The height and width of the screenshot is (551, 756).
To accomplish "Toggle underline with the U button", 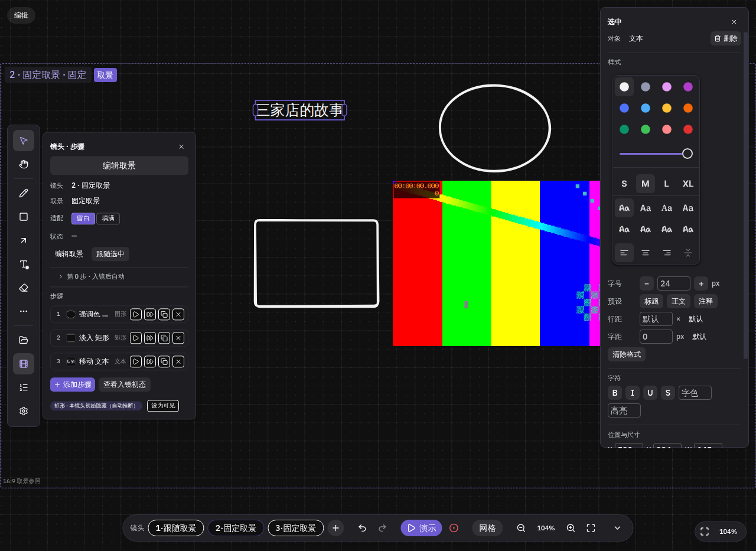I will pos(650,393).
